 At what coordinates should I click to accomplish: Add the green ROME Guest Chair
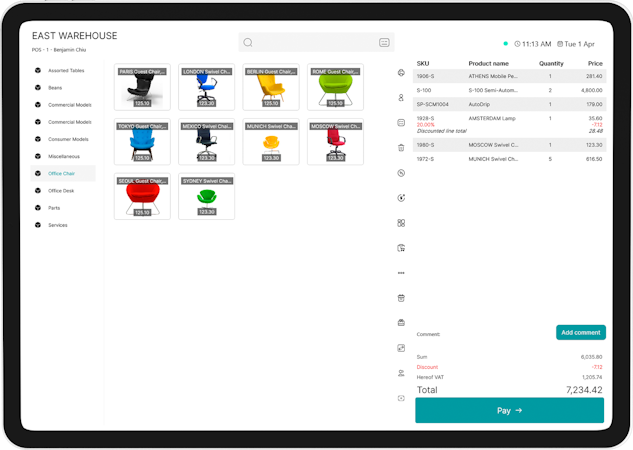(335, 87)
